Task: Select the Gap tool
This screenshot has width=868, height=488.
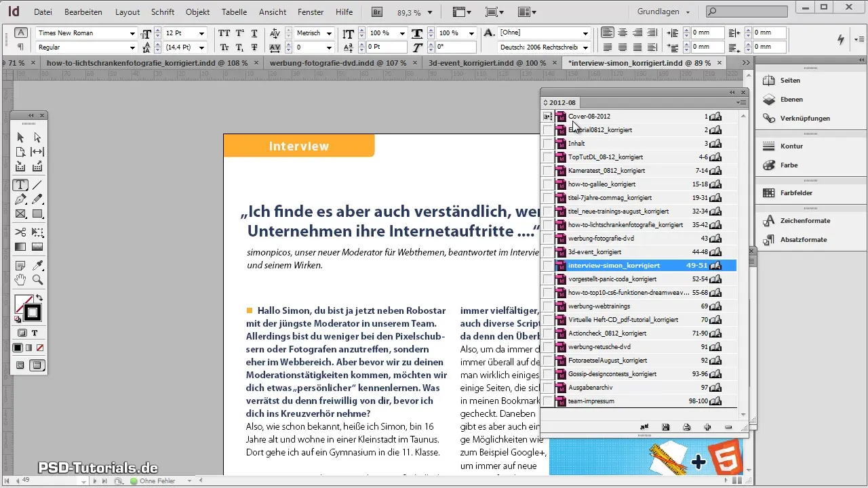Action: tap(37, 152)
